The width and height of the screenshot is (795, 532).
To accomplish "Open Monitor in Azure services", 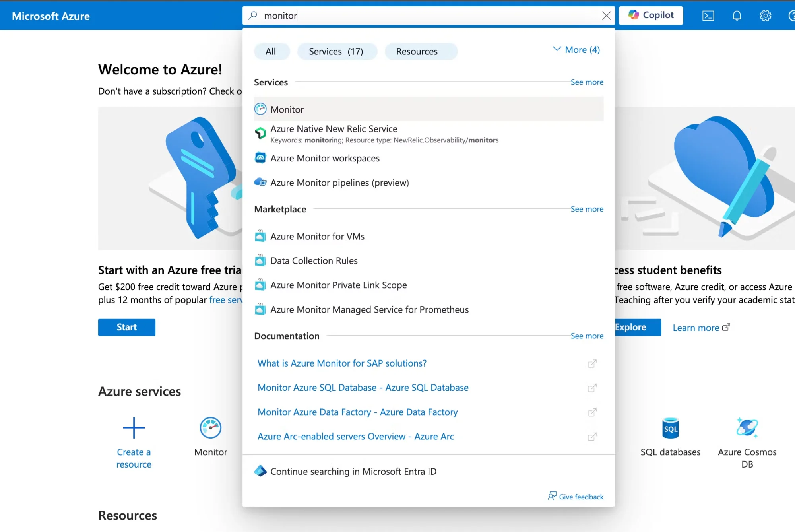I will pyautogui.click(x=211, y=437).
